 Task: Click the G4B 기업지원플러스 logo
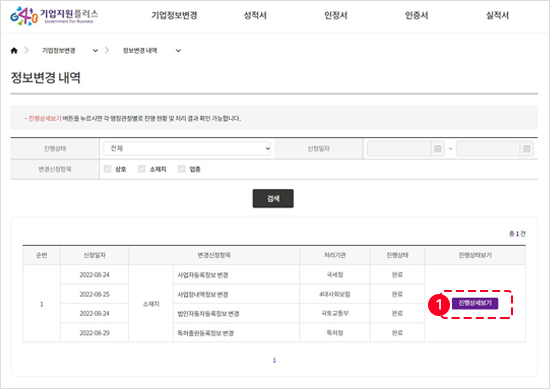click(54, 16)
